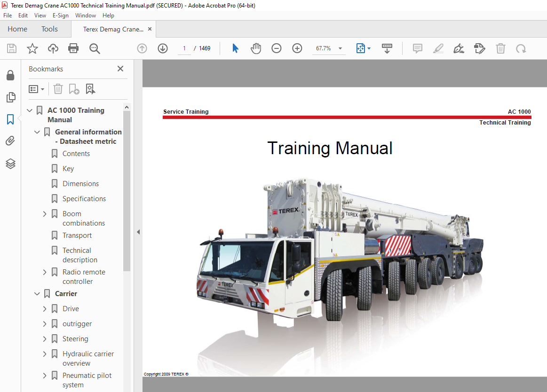Open the find text magnifier tool
This screenshot has height=392, width=547.
(95, 48)
